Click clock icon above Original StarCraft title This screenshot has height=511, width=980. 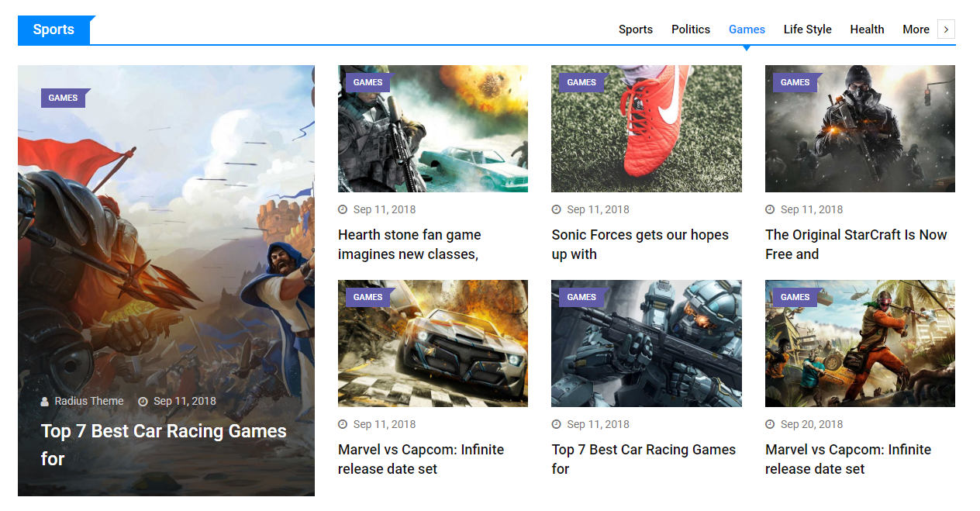click(x=770, y=209)
